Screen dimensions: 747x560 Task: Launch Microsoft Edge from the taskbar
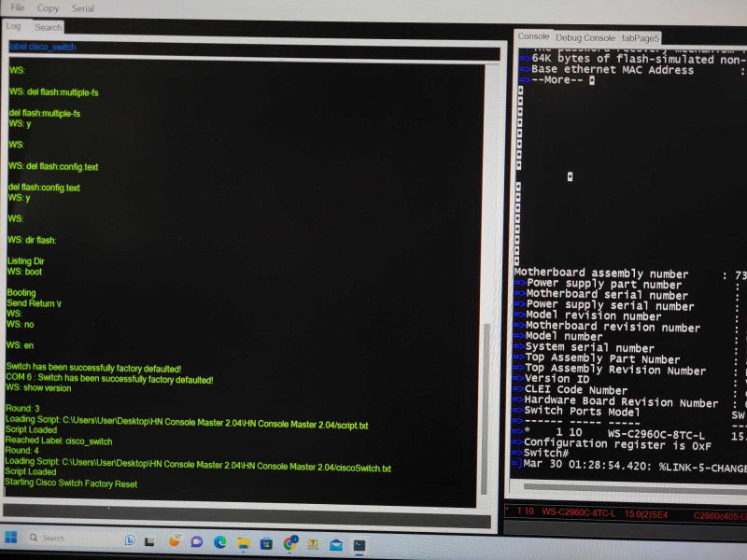pos(220,542)
